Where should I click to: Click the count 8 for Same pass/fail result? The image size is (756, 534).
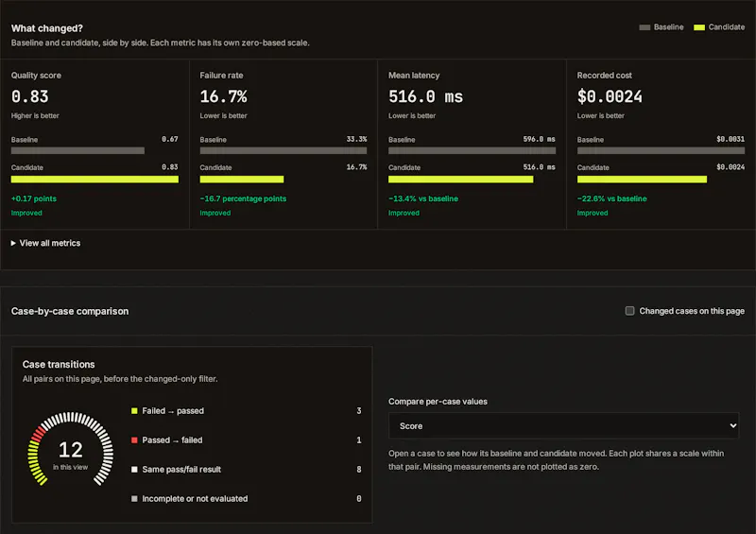point(359,470)
